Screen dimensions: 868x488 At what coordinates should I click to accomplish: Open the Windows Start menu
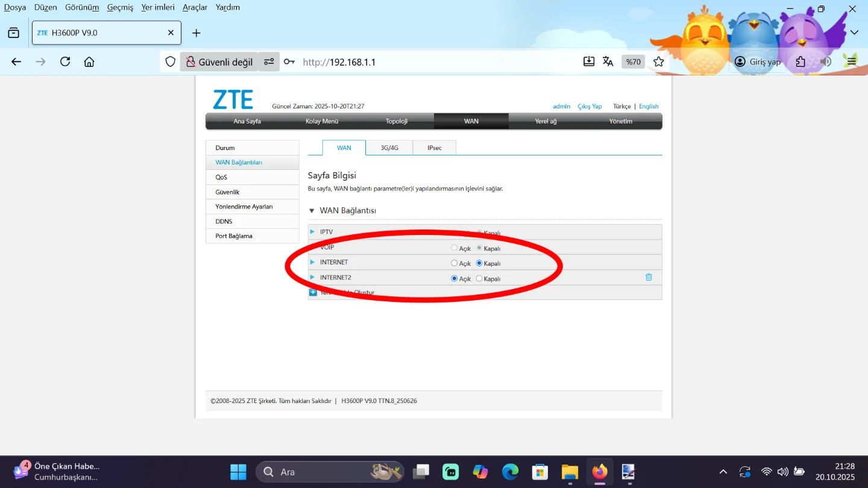(239, 472)
